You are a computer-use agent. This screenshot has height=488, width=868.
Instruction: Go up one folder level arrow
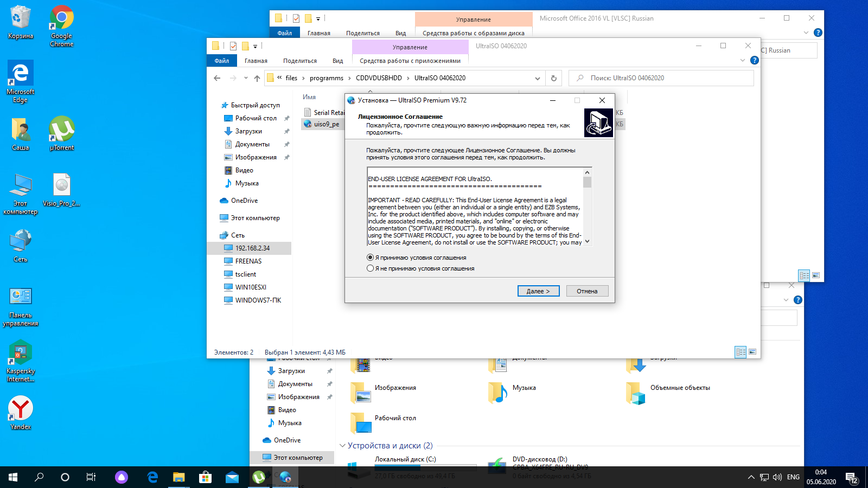click(257, 78)
